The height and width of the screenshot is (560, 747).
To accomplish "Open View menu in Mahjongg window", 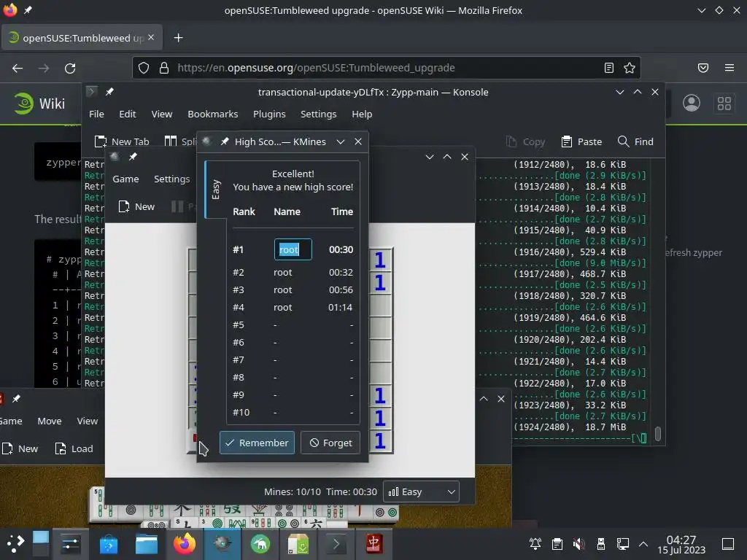I will [88, 421].
